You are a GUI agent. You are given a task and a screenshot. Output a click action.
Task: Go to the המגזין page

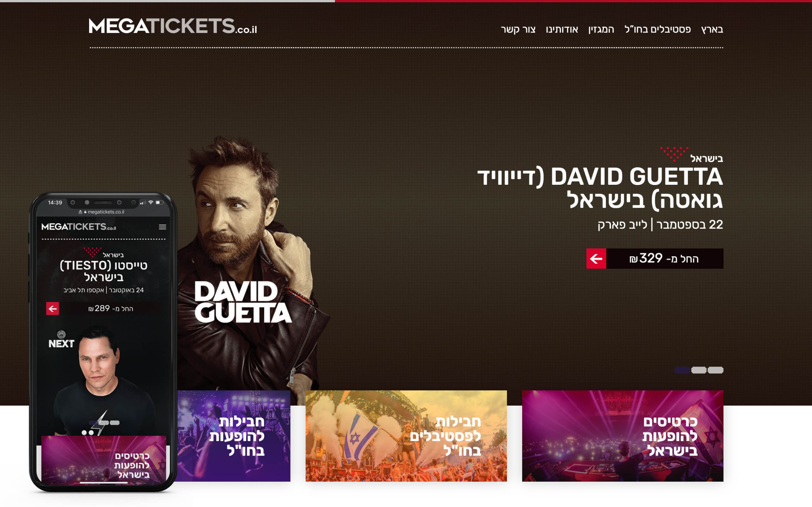click(x=601, y=29)
